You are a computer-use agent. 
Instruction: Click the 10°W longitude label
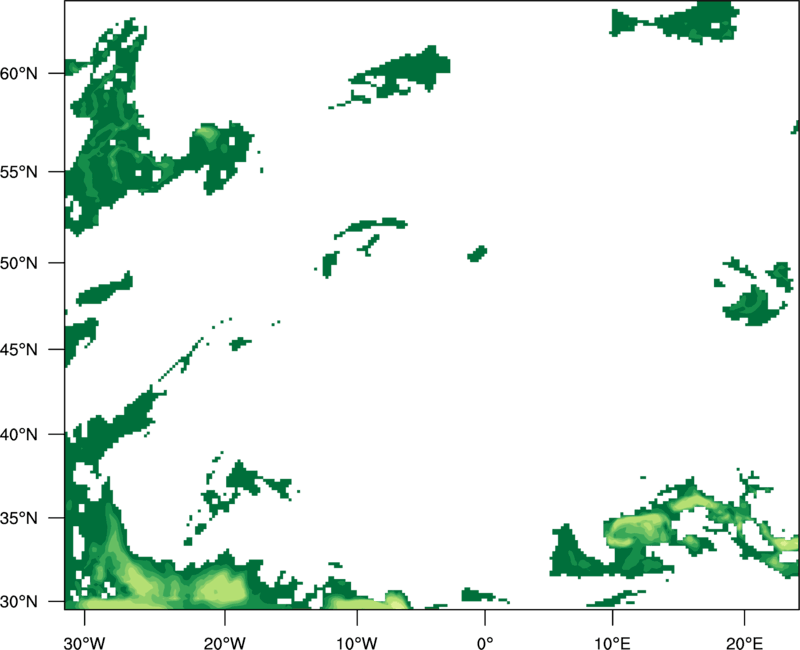coord(357,643)
